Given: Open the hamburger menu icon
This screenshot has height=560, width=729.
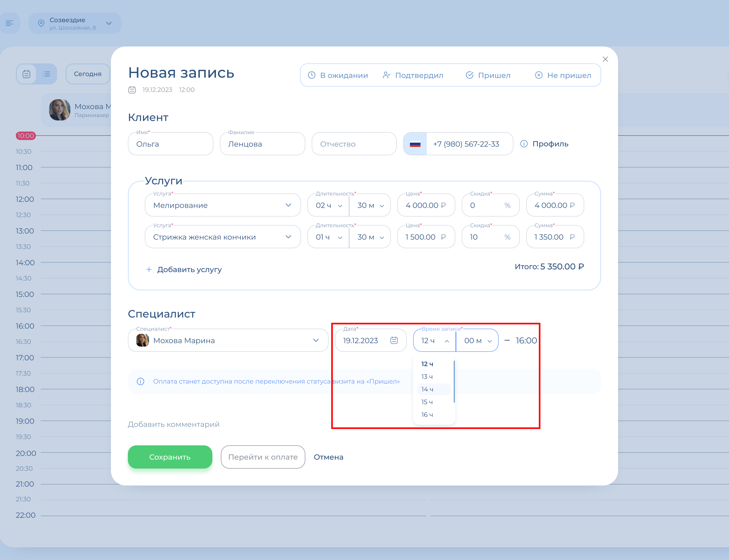Looking at the screenshot, I should [x=10, y=23].
